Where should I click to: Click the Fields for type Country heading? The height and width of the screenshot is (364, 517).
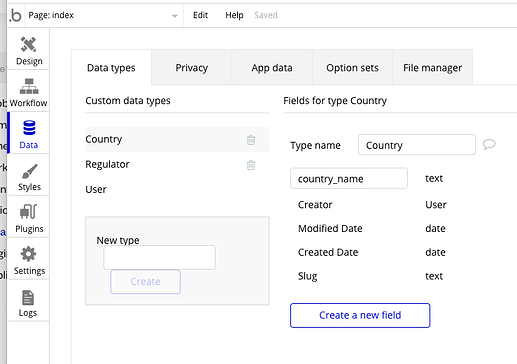[335, 101]
